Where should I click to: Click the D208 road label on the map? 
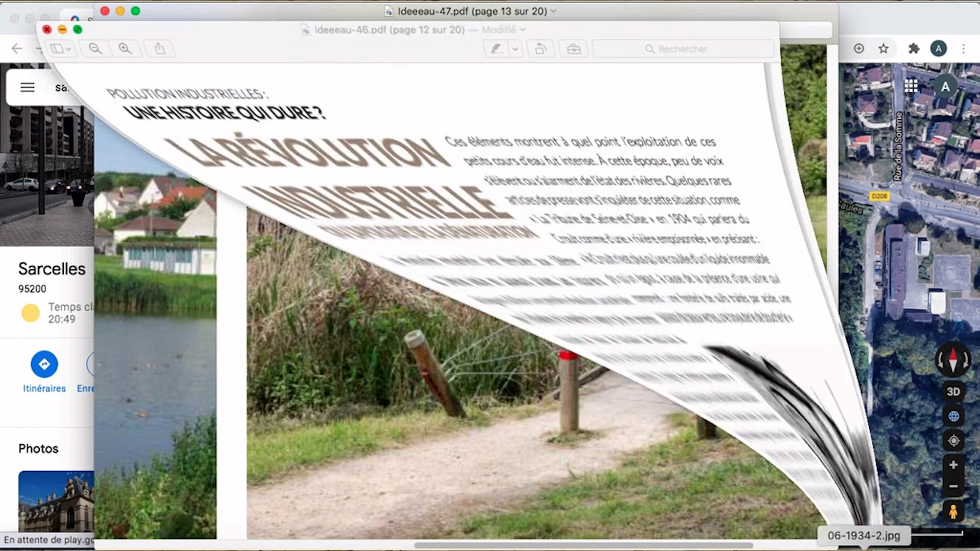(879, 196)
